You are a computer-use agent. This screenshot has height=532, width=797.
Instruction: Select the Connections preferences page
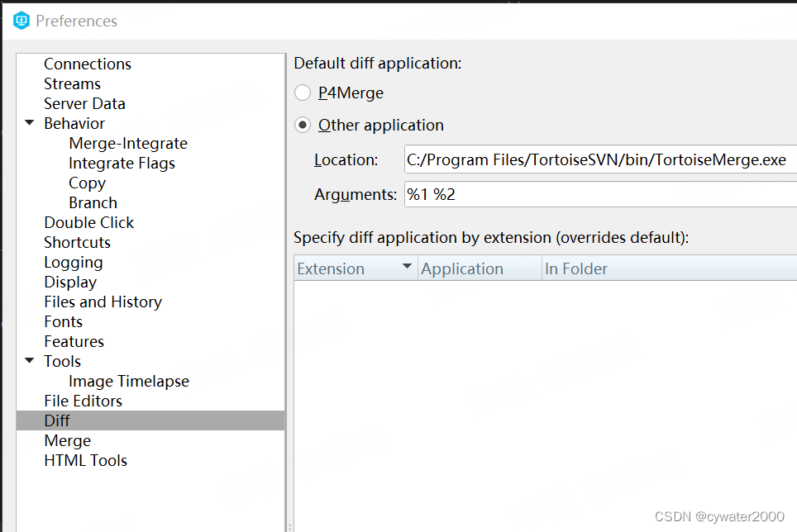[x=88, y=64]
